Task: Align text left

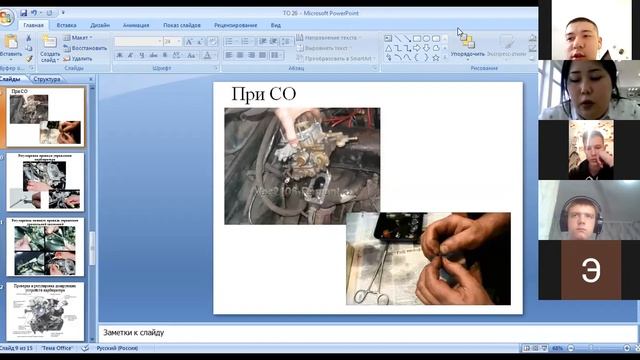Action: [229, 55]
